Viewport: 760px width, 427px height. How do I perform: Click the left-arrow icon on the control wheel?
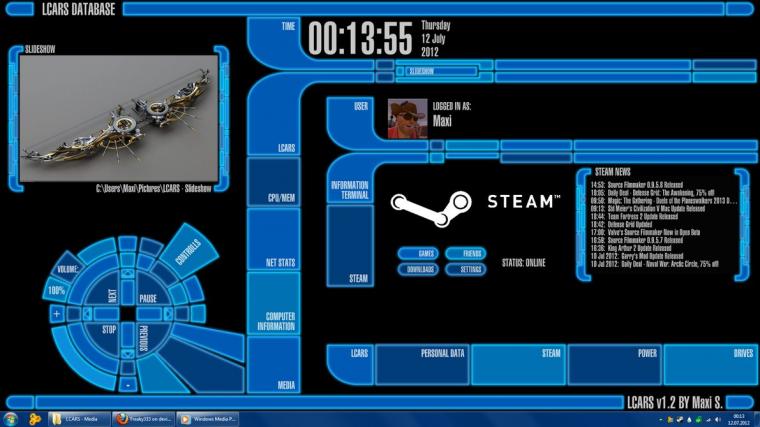coord(87,314)
